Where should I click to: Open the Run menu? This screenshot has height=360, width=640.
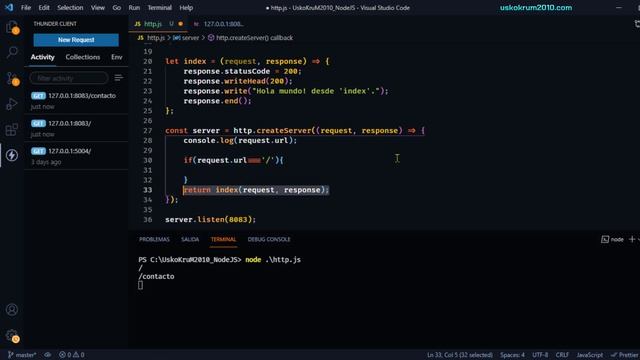(134, 7)
